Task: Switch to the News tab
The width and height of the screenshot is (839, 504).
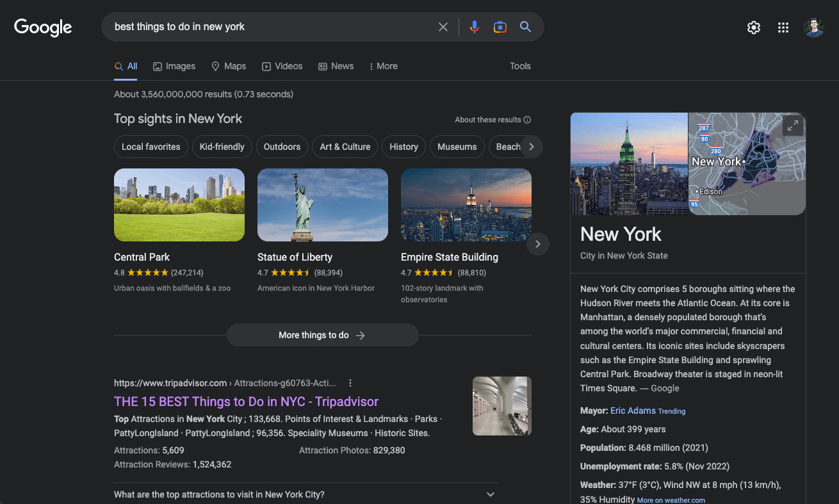Action: (x=336, y=66)
